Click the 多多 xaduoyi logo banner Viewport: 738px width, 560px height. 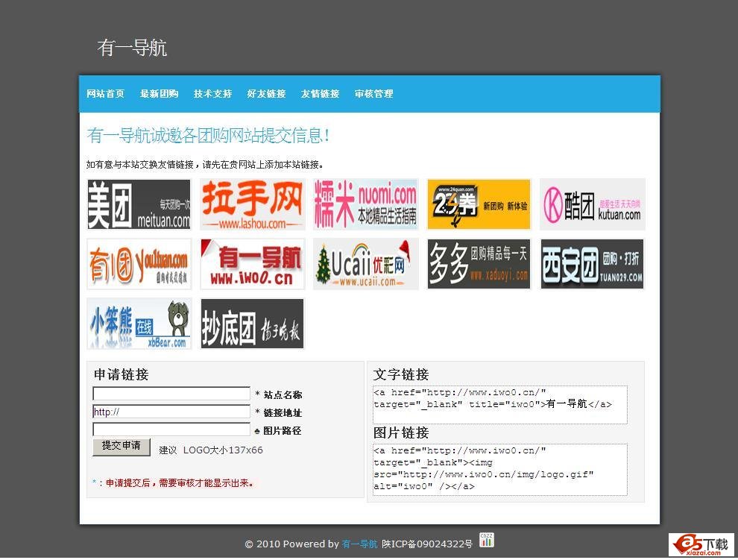click(x=479, y=264)
